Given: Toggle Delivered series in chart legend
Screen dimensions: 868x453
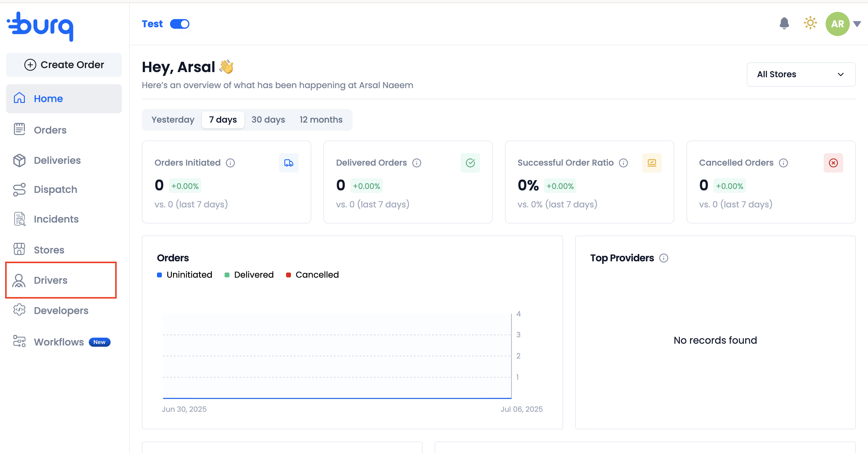Looking at the screenshot, I should tap(249, 275).
